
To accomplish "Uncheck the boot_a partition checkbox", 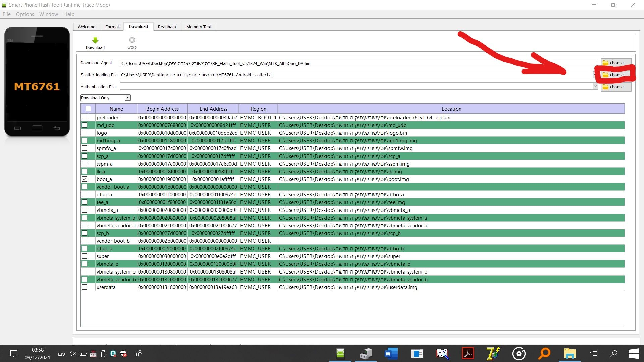I will pyautogui.click(x=85, y=179).
